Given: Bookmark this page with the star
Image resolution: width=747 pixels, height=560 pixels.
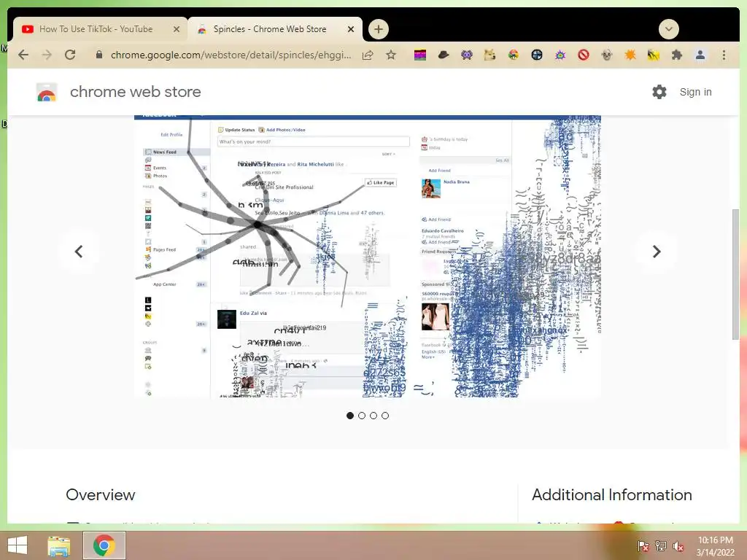Looking at the screenshot, I should click(391, 55).
